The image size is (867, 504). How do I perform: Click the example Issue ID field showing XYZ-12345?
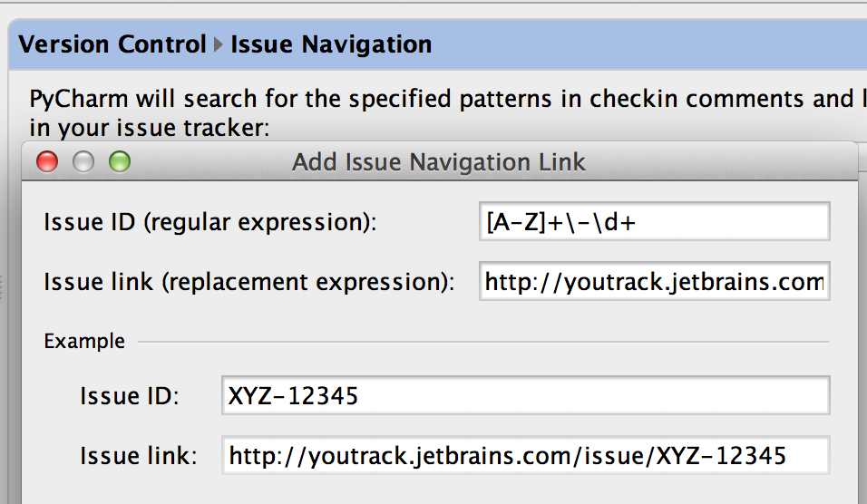click(x=526, y=395)
